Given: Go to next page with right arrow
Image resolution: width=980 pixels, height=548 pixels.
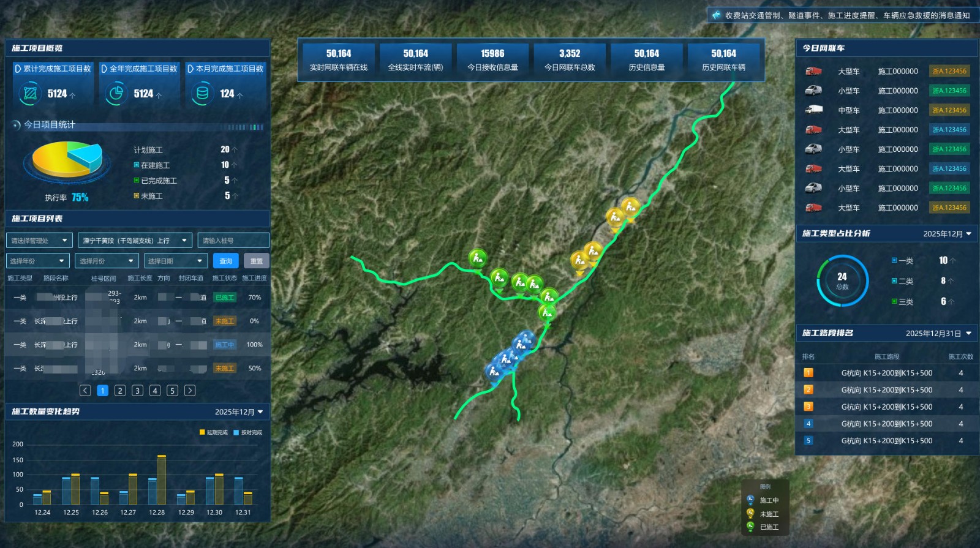Looking at the screenshot, I should click(190, 391).
